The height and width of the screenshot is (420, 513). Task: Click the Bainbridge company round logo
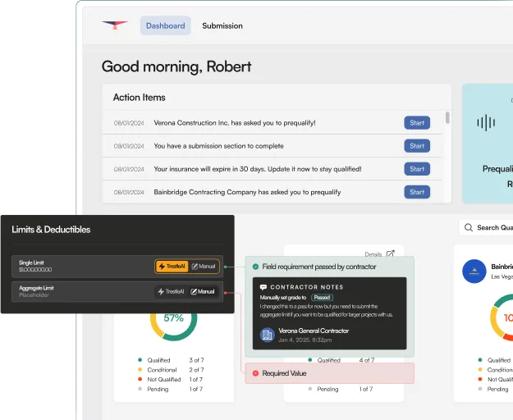click(474, 272)
